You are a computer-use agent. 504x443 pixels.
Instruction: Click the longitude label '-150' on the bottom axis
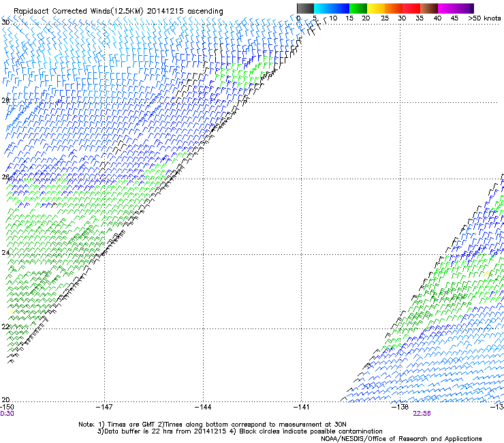tap(7, 407)
